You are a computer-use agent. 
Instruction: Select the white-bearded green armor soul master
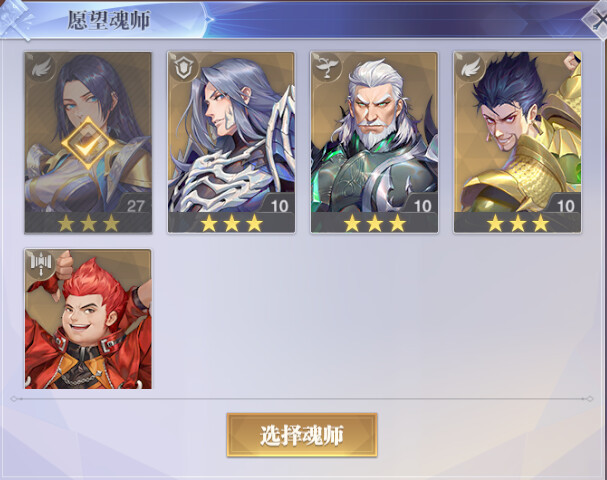374,142
